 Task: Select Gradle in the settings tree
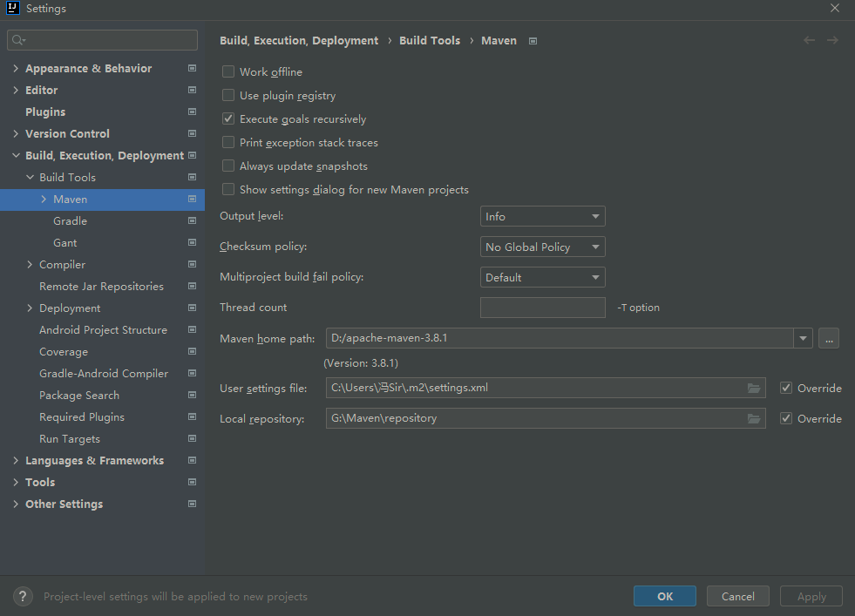click(71, 220)
